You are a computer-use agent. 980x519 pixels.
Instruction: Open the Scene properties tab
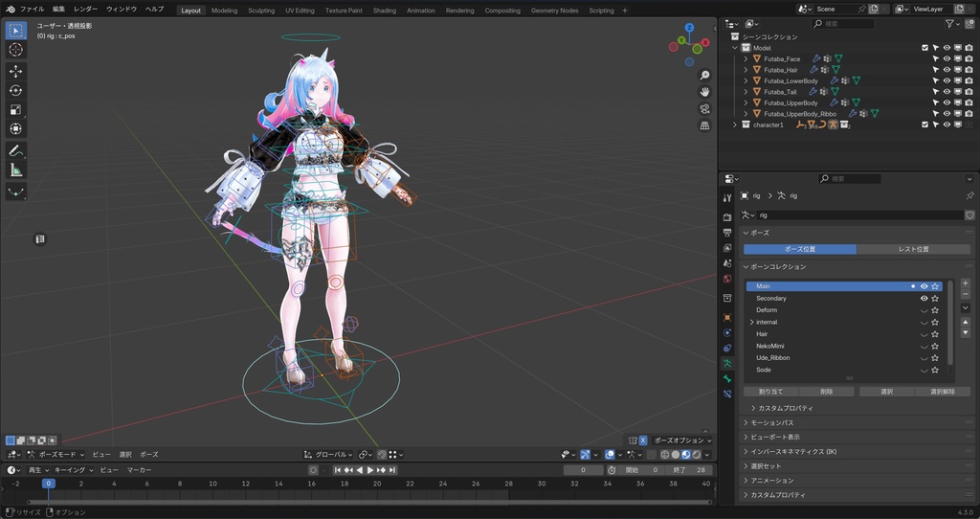click(727, 263)
